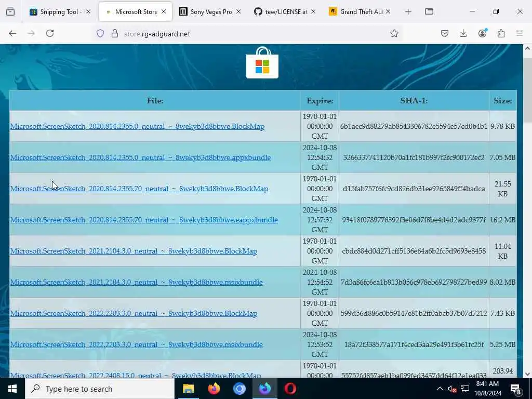Open the Firefox View tab manager icon
This screenshot has width=532, height=399.
pos(10,11)
